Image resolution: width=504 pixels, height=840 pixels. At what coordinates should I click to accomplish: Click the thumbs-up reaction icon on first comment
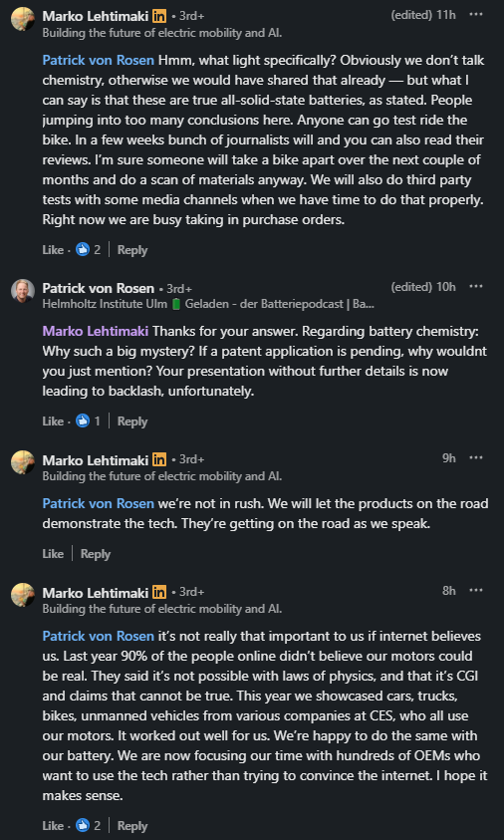coord(83,250)
